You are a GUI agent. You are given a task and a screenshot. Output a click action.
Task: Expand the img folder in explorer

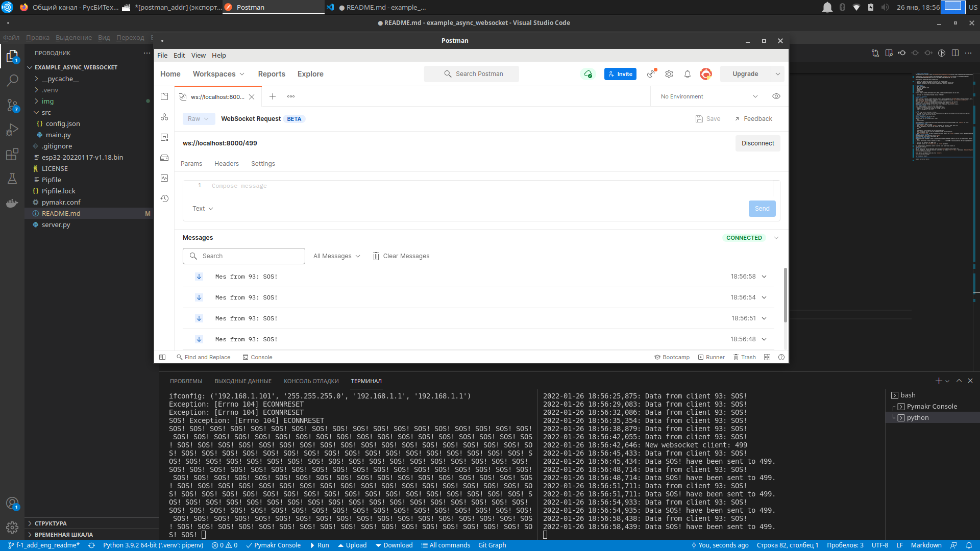[47, 101]
